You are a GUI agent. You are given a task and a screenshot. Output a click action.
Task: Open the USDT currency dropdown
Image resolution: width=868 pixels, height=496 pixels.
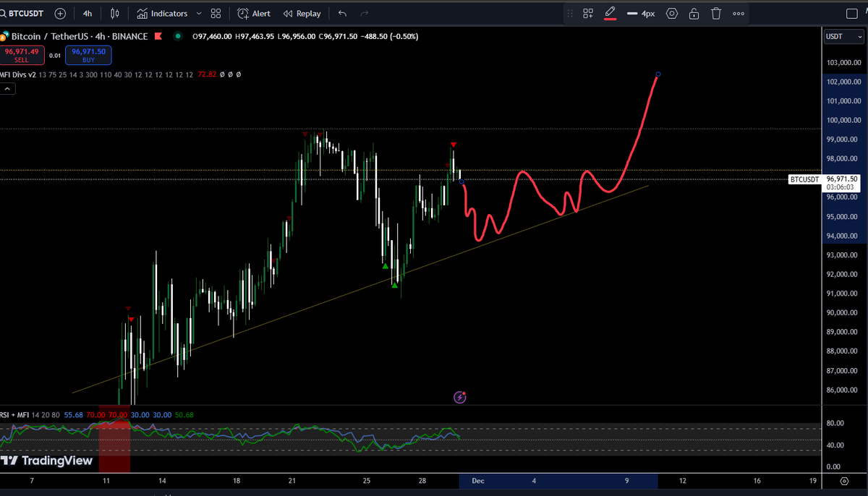[843, 36]
